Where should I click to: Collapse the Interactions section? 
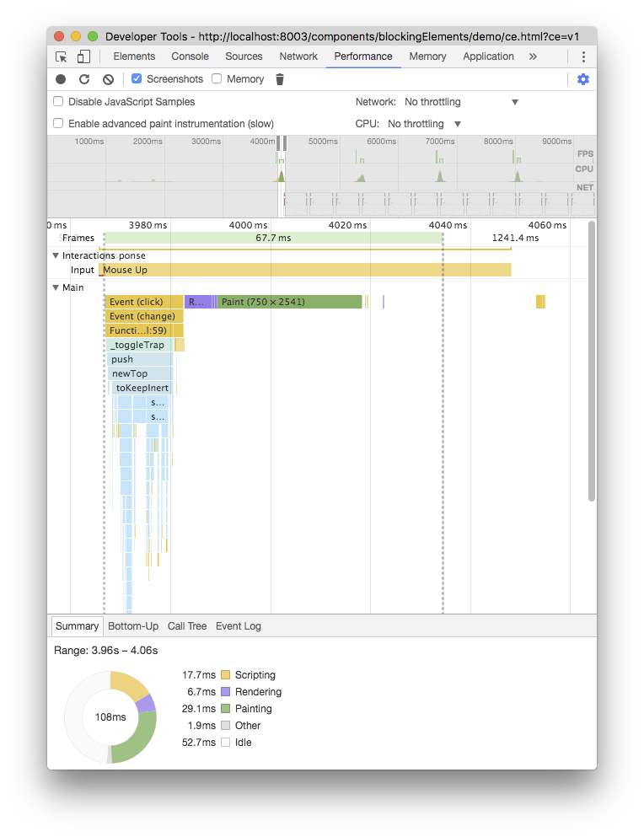click(56, 255)
